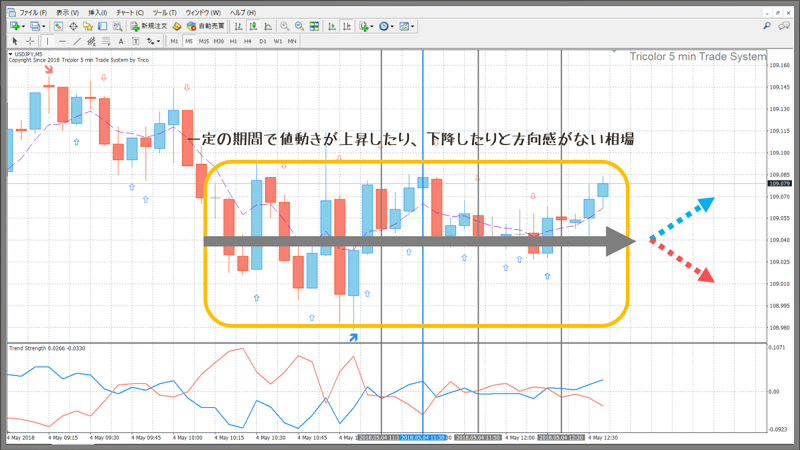Switch timeframe to M1
800x450 pixels.
[174, 41]
